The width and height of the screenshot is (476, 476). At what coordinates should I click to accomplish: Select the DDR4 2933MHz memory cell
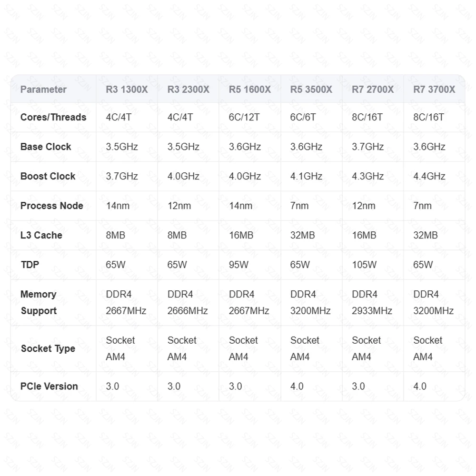click(372, 302)
